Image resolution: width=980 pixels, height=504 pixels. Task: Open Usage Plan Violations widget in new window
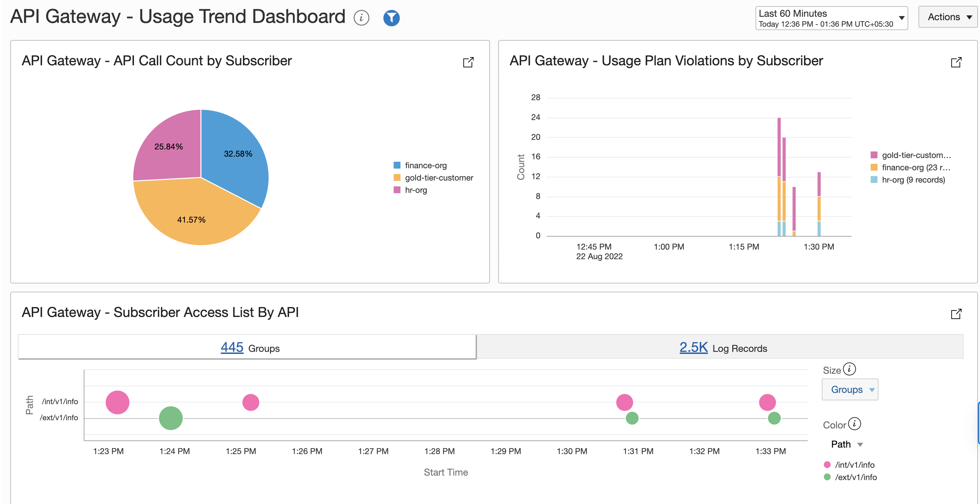click(x=957, y=62)
